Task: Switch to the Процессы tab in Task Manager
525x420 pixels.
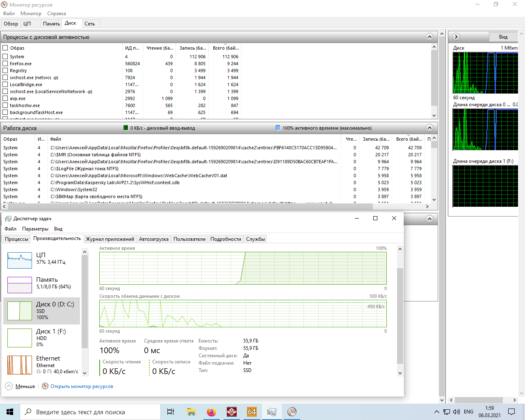Action: tap(16, 239)
